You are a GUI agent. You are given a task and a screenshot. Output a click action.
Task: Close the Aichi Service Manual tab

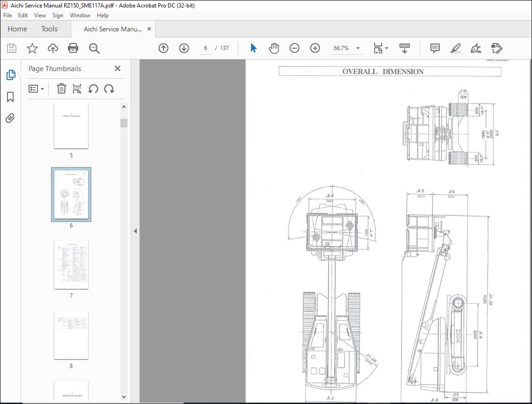[149, 29]
